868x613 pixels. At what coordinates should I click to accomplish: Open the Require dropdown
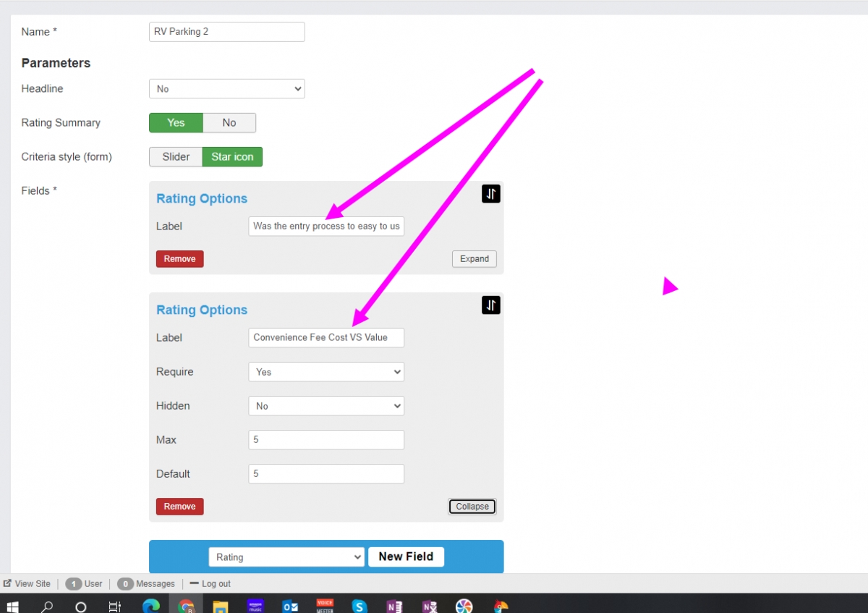click(325, 372)
